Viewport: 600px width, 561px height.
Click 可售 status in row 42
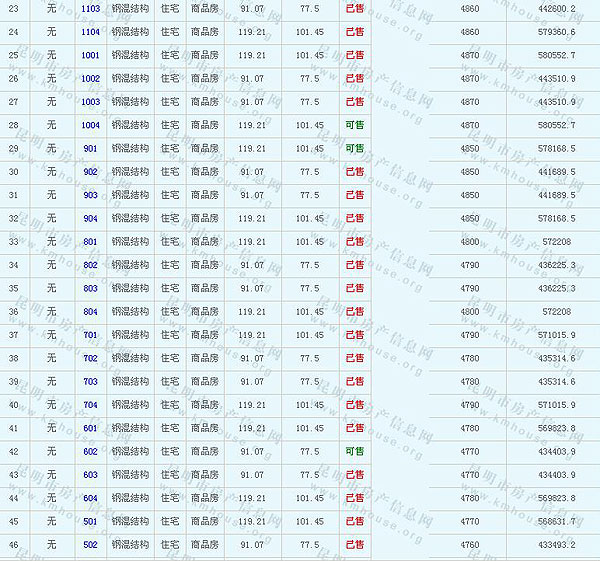pos(354,451)
